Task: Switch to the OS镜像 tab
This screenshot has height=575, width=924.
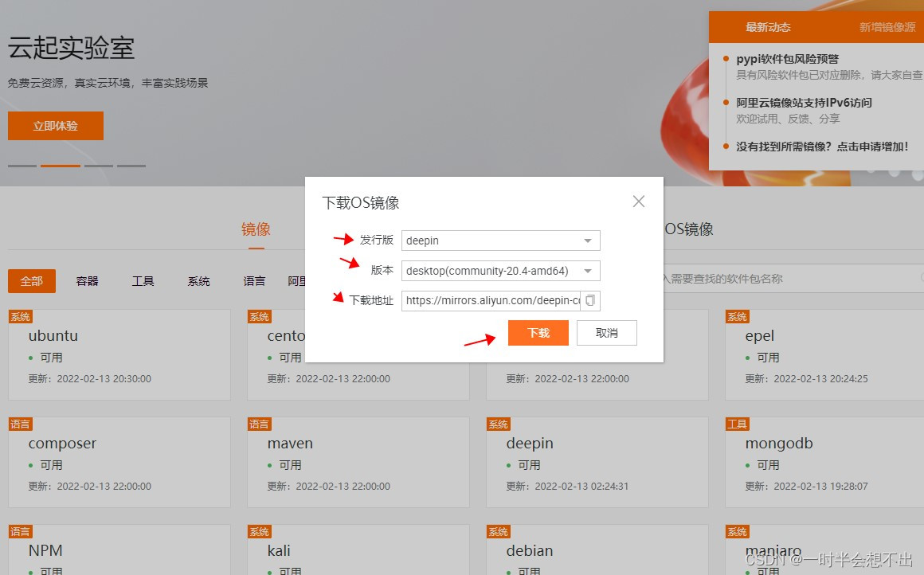Action: pos(689,229)
